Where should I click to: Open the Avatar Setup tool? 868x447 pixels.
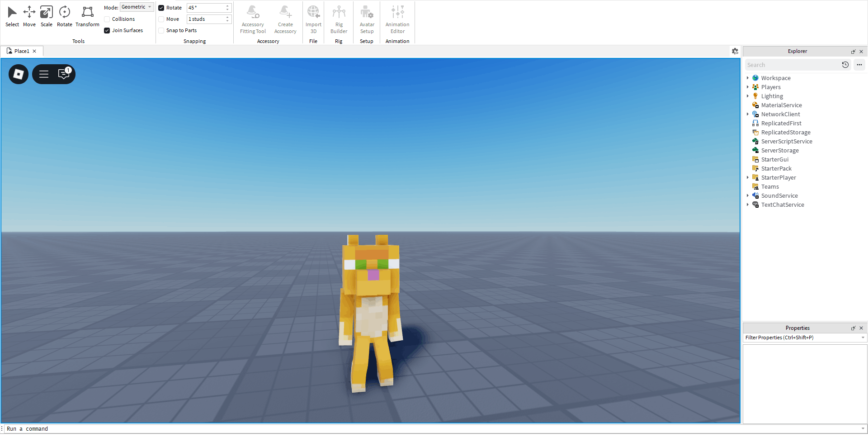pyautogui.click(x=367, y=19)
